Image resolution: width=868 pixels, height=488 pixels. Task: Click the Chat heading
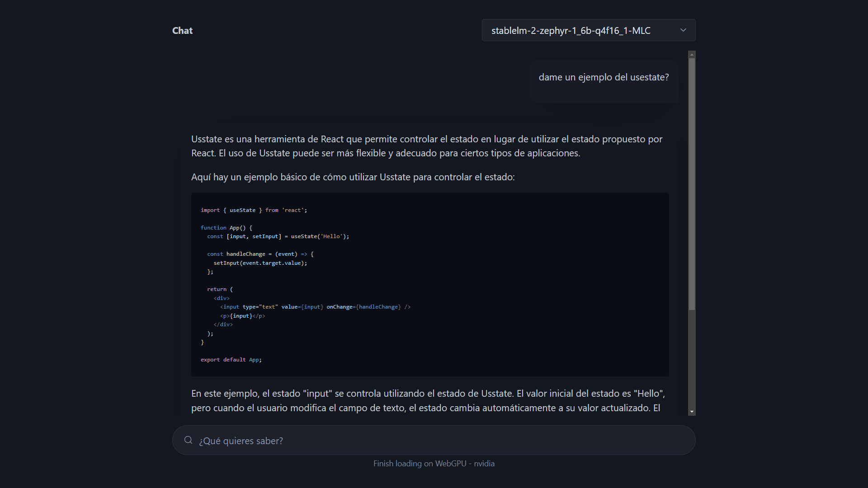(182, 31)
